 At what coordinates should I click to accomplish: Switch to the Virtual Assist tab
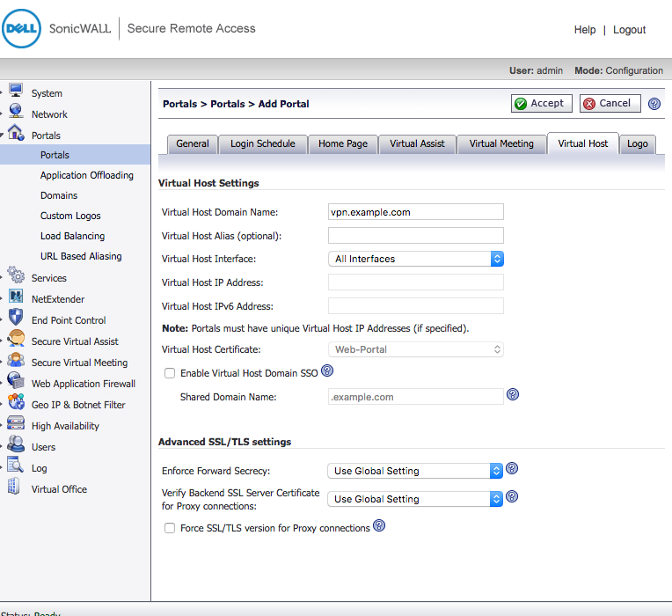417,143
